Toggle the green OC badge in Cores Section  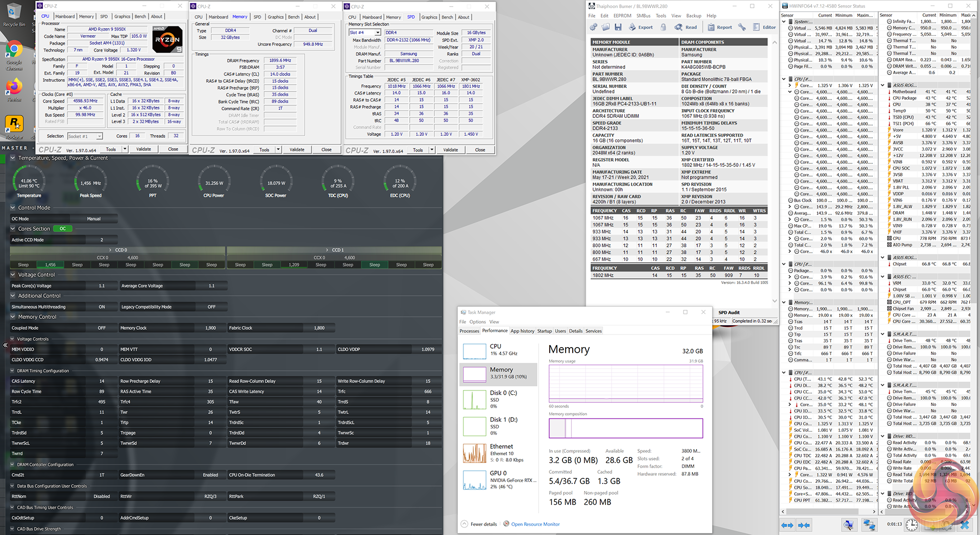click(x=63, y=229)
